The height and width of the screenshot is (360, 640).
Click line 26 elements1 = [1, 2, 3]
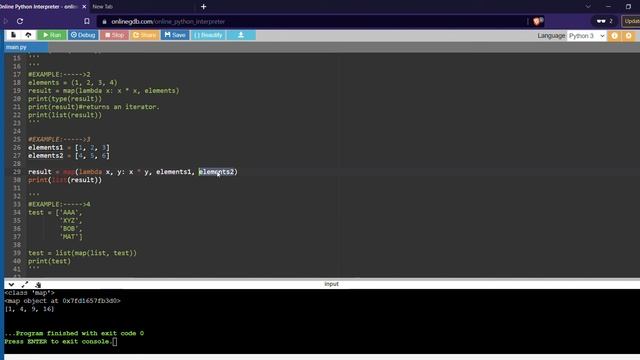69,148
